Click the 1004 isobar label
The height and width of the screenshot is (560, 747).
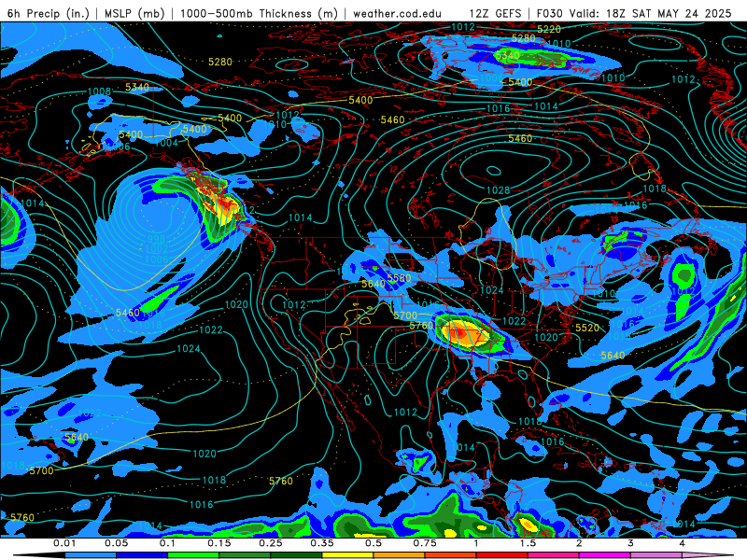pos(166,143)
